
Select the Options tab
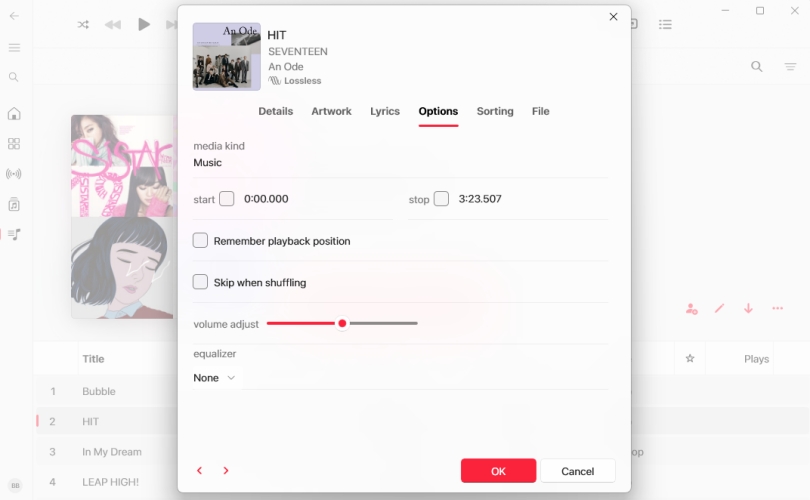[x=438, y=111]
